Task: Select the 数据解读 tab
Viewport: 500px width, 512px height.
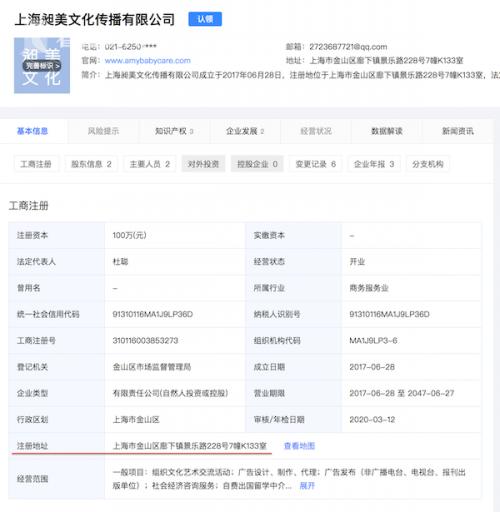Action: click(x=387, y=131)
